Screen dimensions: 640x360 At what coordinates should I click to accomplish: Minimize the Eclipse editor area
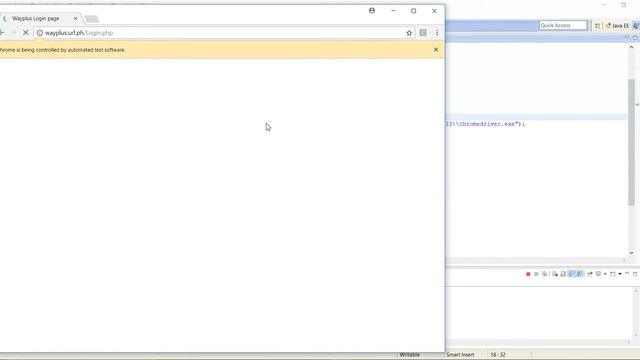click(627, 38)
